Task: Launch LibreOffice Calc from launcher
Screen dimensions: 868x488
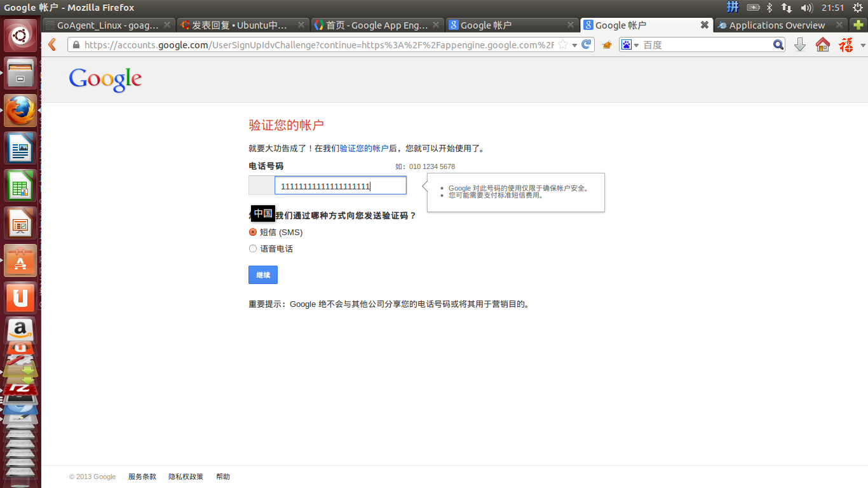Action: [x=21, y=186]
